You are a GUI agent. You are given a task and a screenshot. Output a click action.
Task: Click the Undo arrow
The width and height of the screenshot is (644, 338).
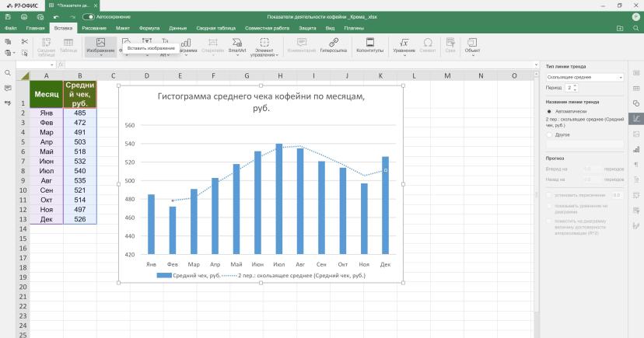[56, 17]
